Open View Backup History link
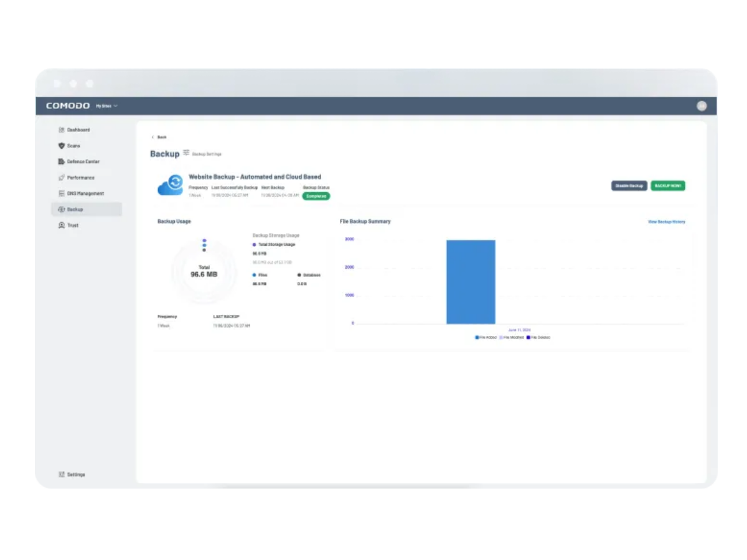Viewport: 747px width, 560px height. [x=666, y=222]
